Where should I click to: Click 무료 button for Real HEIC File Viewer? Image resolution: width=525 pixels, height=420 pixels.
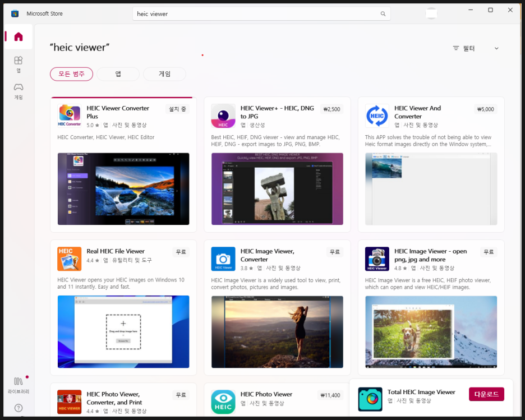point(181,252)
